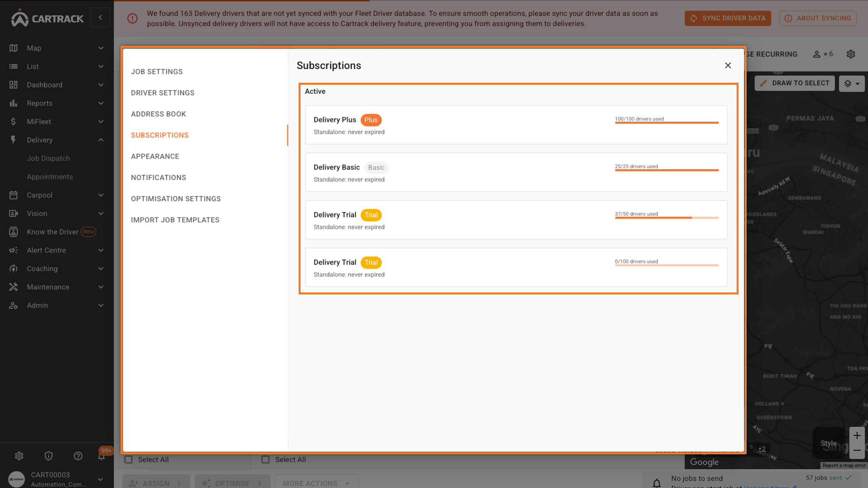Open the settings gear in the bottom sidebar

19,456
